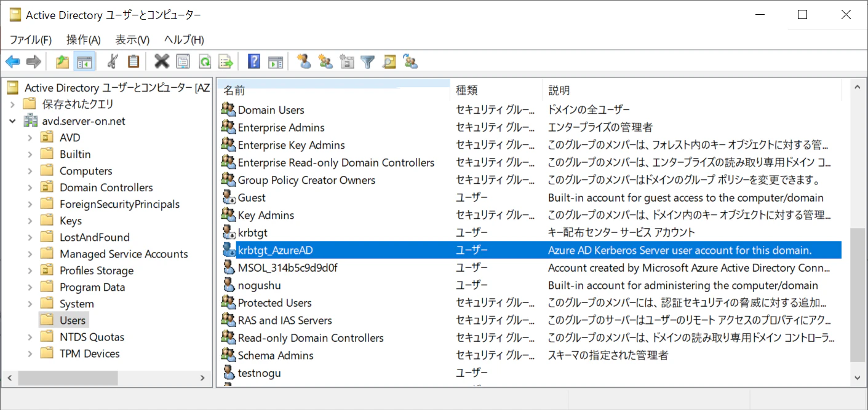Expand the AVD organizational unit node
The width and height of the screenshot is (868, 410).
(30, 138)
